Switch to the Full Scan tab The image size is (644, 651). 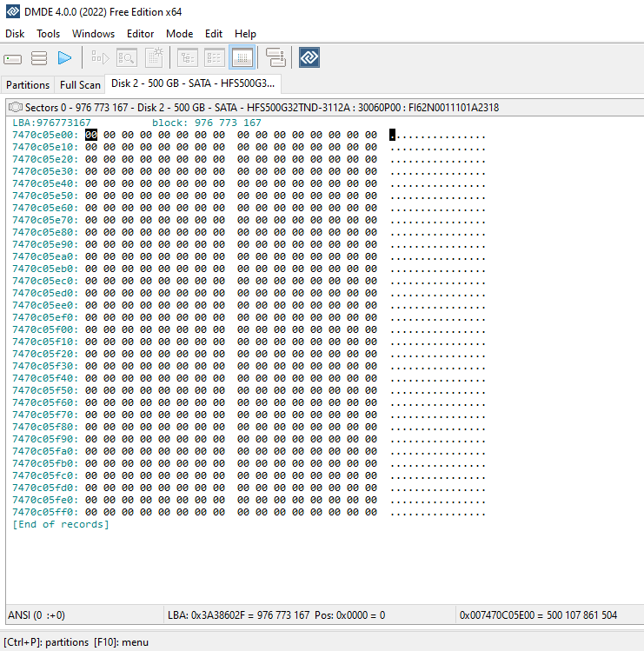[80, 84]
